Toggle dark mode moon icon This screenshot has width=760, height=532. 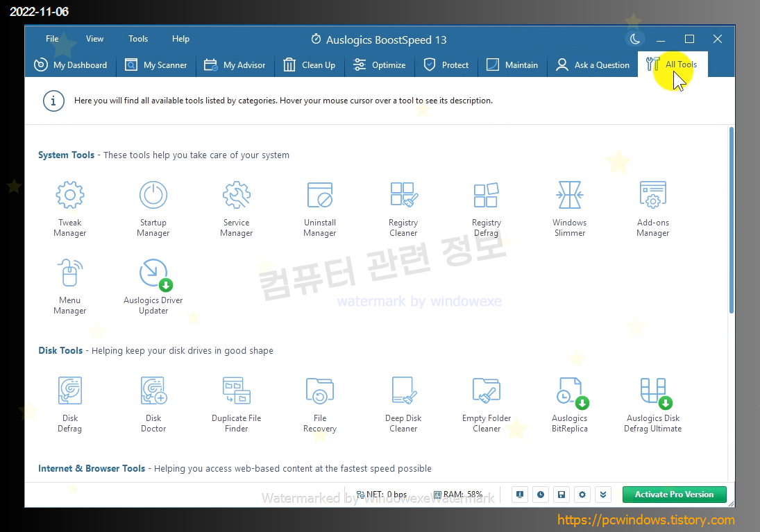click(635, 39)
